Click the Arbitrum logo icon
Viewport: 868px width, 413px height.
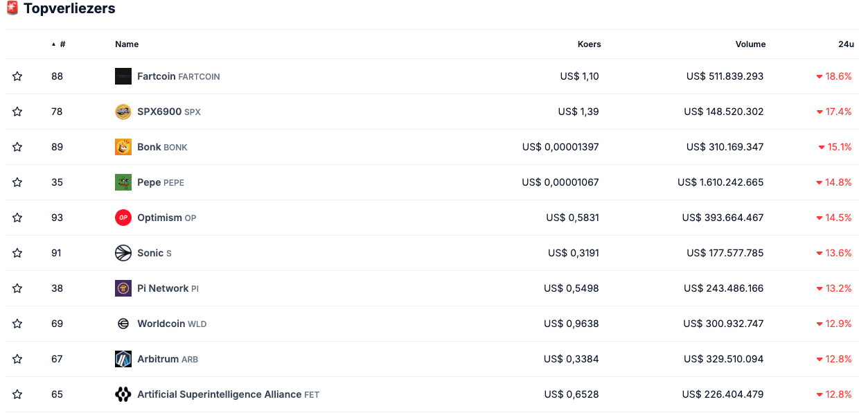tap(123, 359)
